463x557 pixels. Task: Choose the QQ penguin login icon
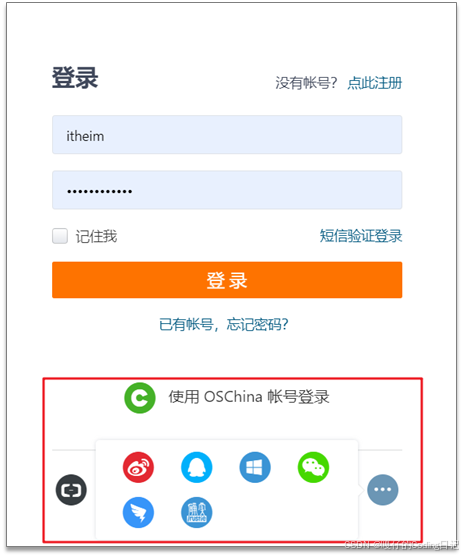196,467
